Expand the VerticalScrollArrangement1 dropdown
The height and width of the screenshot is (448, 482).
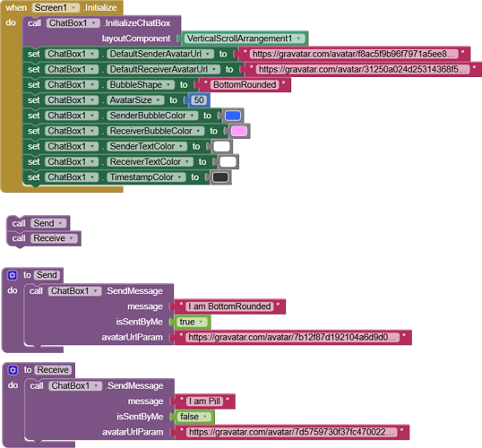pos(245,39)
